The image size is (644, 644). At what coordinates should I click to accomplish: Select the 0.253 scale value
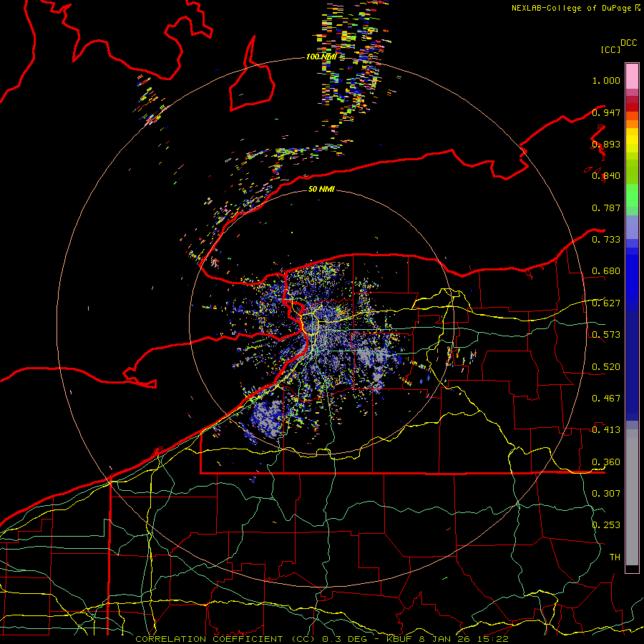(606, 525)
